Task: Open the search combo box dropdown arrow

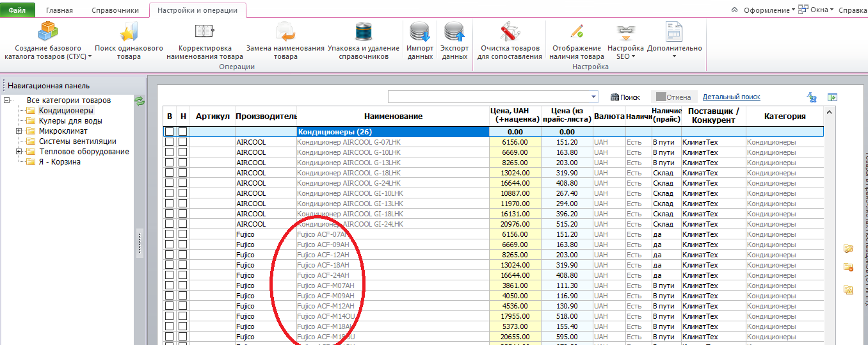Action: [x=594, y=97]
